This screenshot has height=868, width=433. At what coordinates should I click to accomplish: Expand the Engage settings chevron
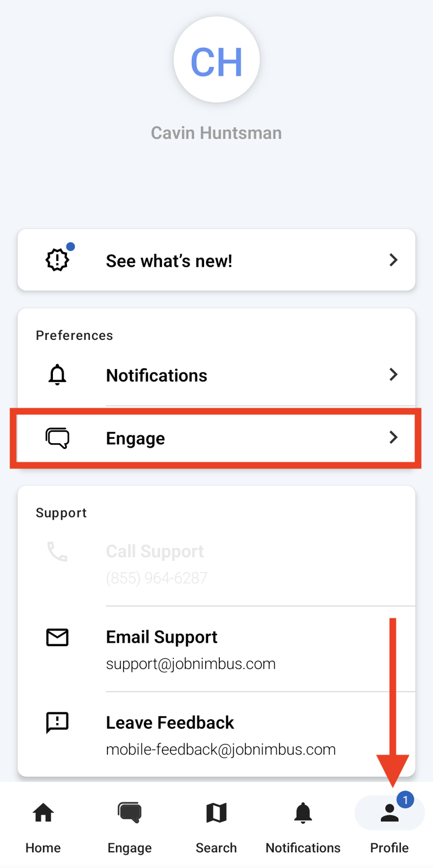pos(394,438)
